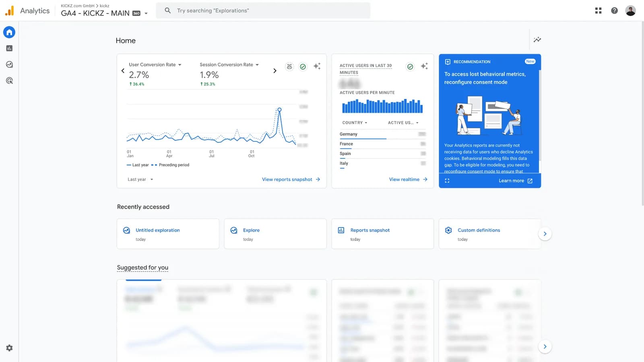Click the Last year legend entry
This screenshot has height=362, width=644.
coord(138,165)
